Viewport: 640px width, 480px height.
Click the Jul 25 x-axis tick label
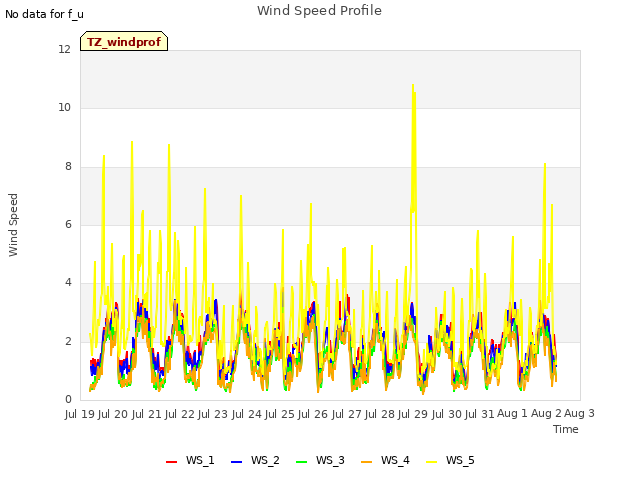pyautogui.click(x=280, y=414)
